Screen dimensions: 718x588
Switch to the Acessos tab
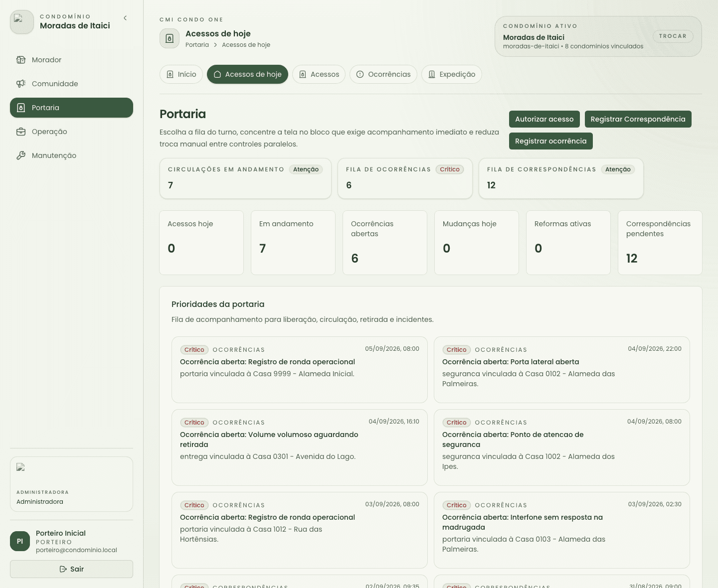pos(319,74)
